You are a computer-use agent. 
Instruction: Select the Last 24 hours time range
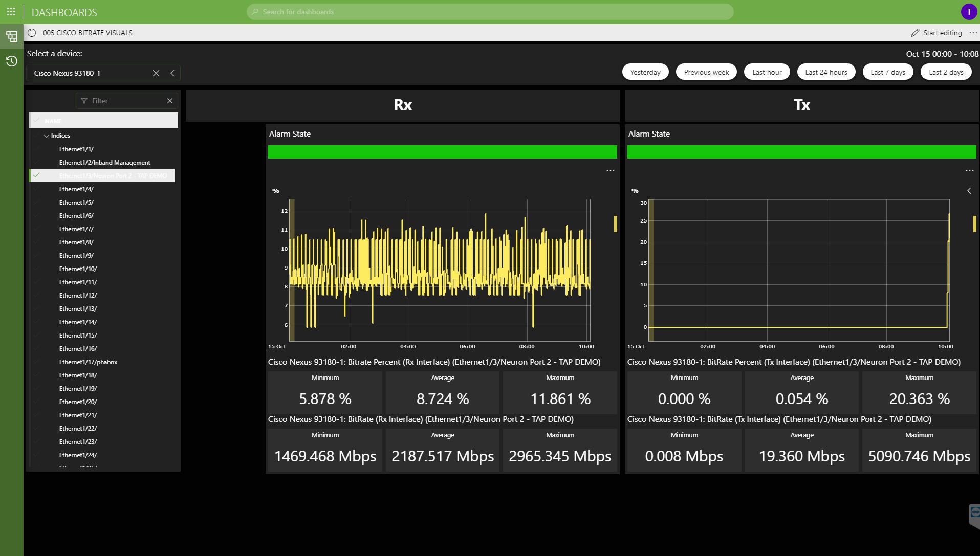tap(826, 72)
